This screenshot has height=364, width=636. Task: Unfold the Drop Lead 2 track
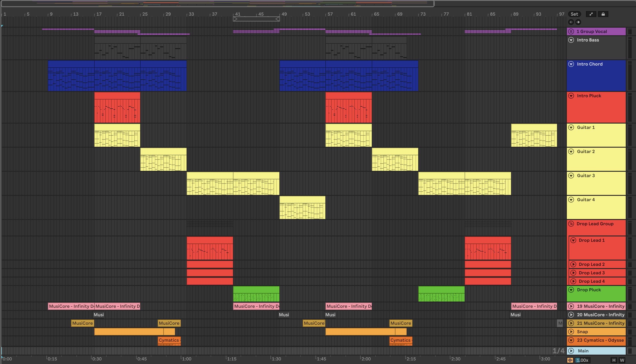573,264
